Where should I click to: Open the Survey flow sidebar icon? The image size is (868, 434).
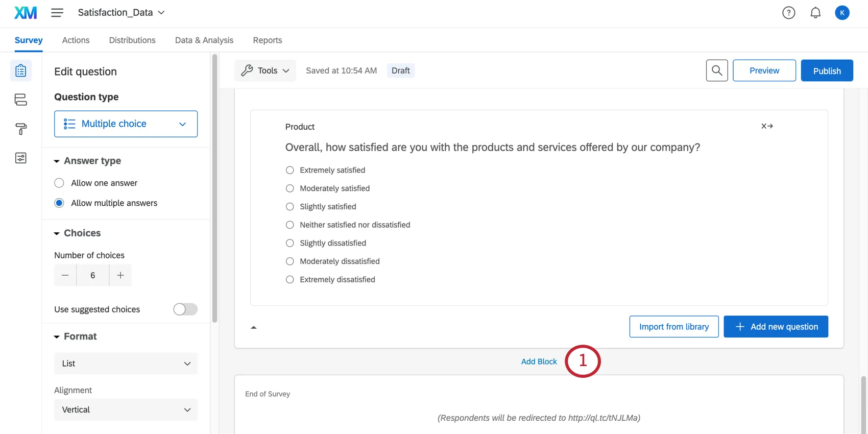pos(20,100)
